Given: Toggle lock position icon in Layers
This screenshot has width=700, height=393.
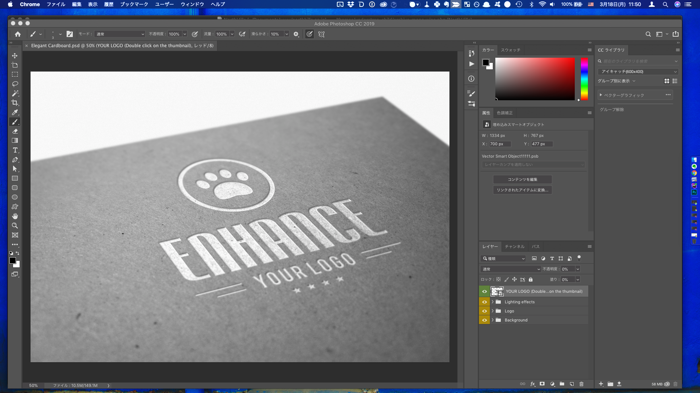Looking at the screenshot, I should pos(514,280).
